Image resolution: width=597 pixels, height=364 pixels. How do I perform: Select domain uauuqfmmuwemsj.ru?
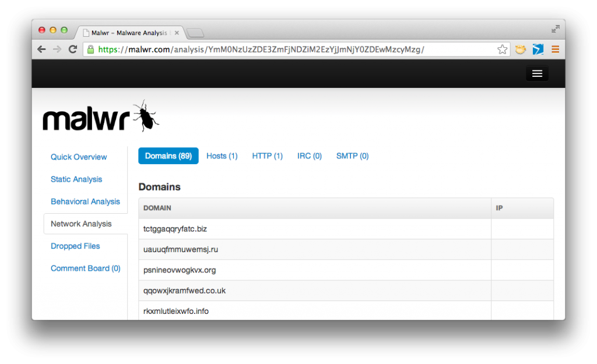coord(181,249)
